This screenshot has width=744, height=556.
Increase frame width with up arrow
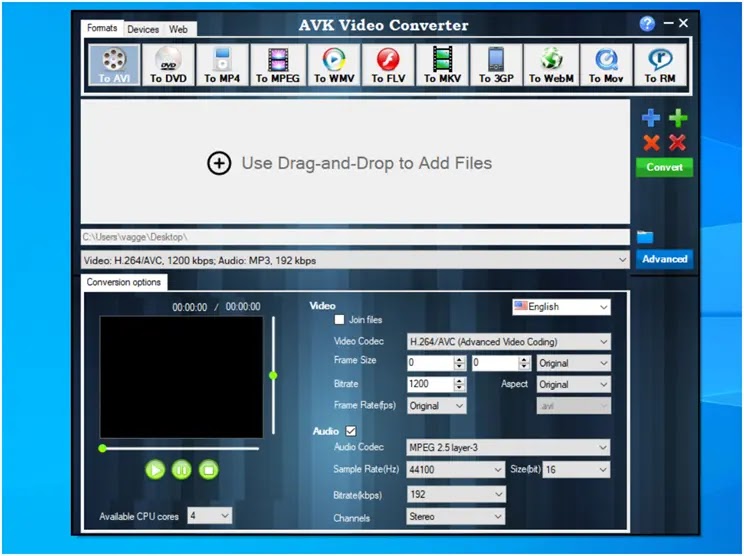(x=459, y=359)
